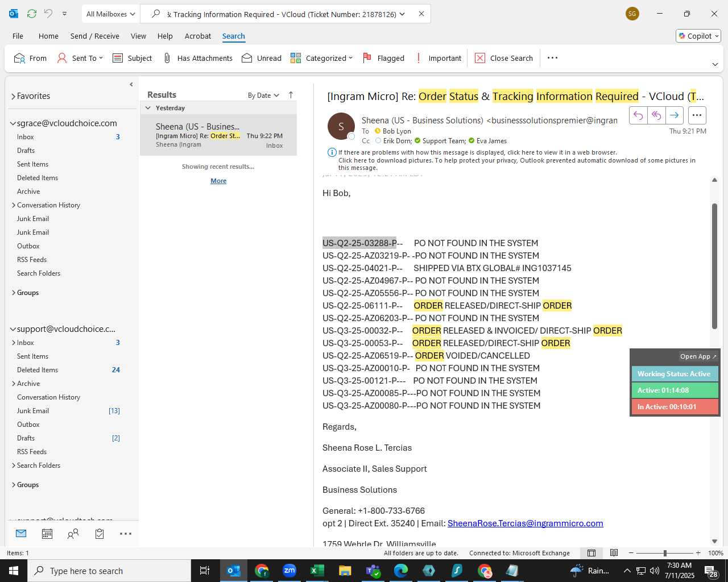Click the Undo icon in title bar
The width and height of the screenshot is (728, 582).
[48, 14]
